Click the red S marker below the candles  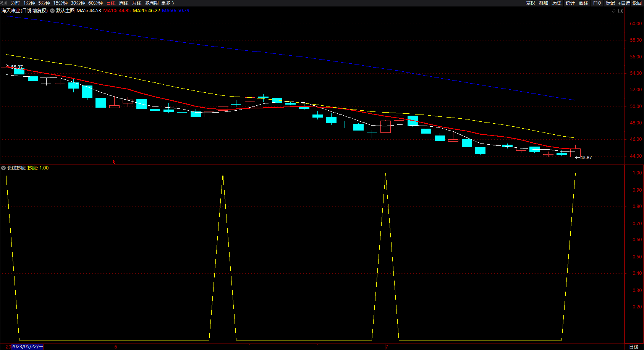pos(114,162)
